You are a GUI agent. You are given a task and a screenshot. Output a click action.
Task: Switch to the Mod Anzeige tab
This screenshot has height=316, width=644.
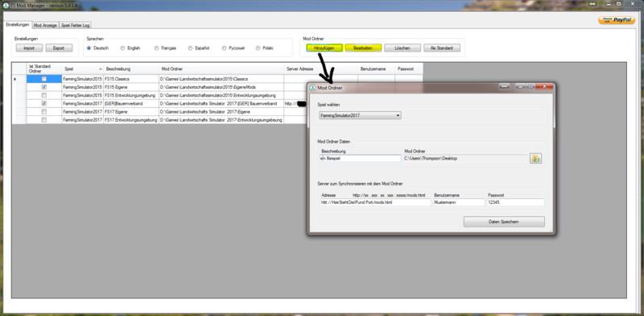tap(46, 25)
